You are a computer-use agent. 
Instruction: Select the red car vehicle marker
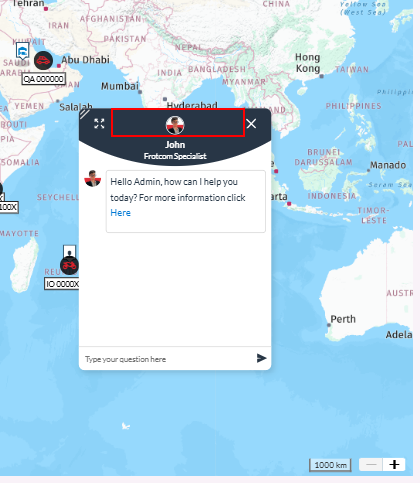(x=43, y=61)
